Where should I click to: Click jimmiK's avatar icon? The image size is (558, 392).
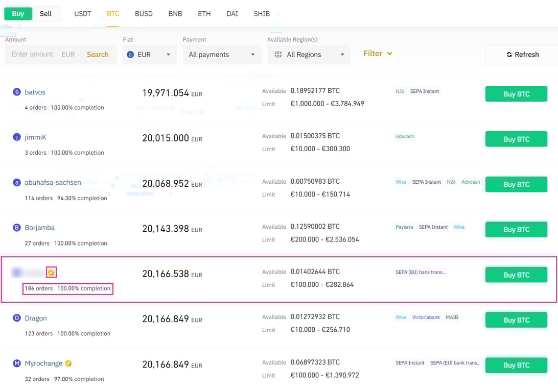(x=17, y=137)
